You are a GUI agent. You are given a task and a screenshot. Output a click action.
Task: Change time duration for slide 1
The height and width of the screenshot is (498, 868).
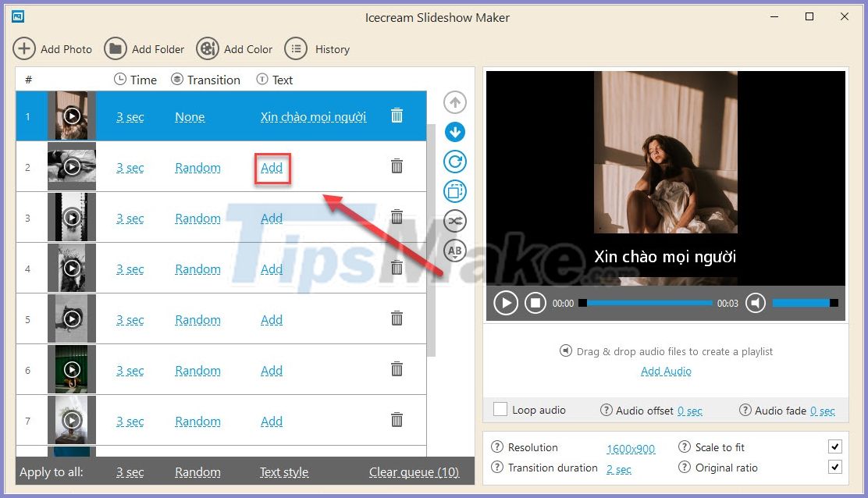click(130, 116)
